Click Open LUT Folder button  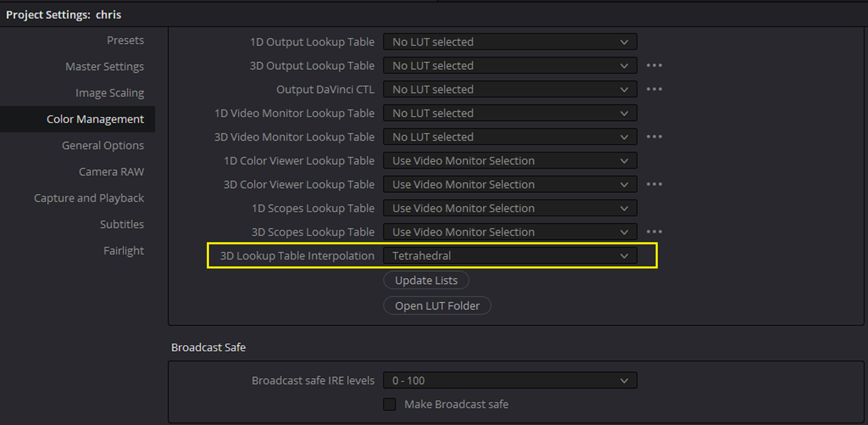point(437,306)
